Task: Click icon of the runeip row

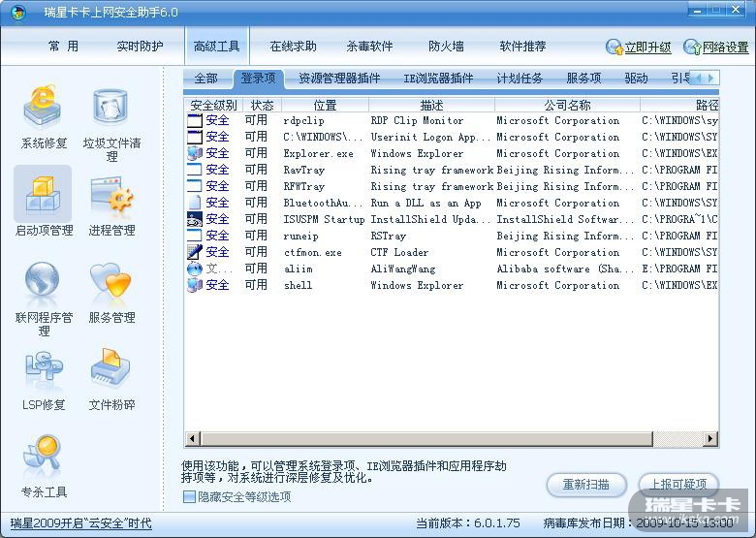Action: coord(194,236)
